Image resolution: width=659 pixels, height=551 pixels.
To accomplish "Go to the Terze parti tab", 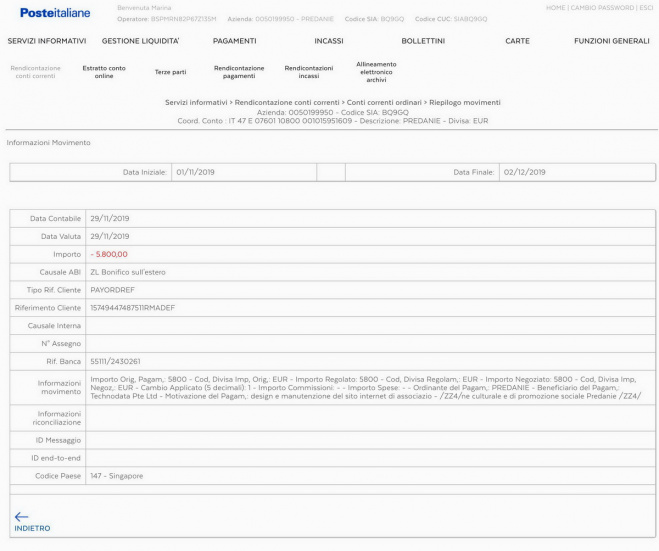I will [x=170, y=72].
